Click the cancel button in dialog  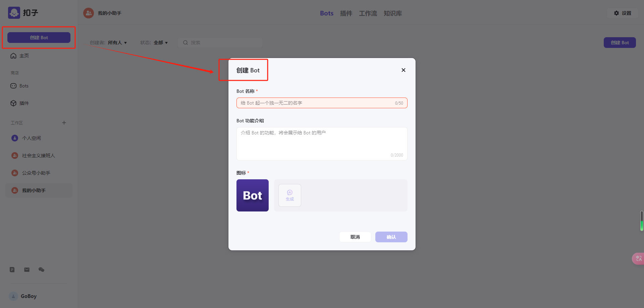point(355,237)
